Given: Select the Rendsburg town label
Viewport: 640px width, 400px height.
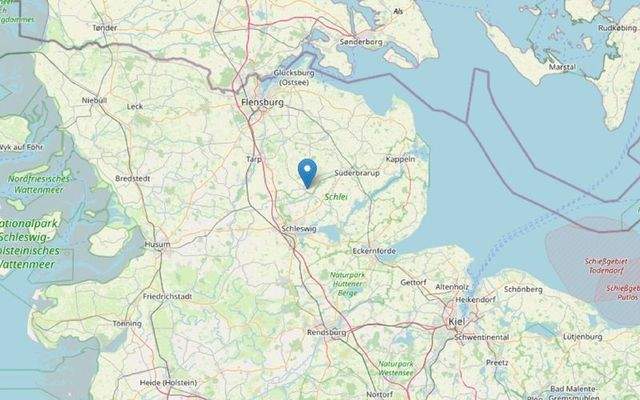Looking at the screenshot, I should (x=327, y=333).
